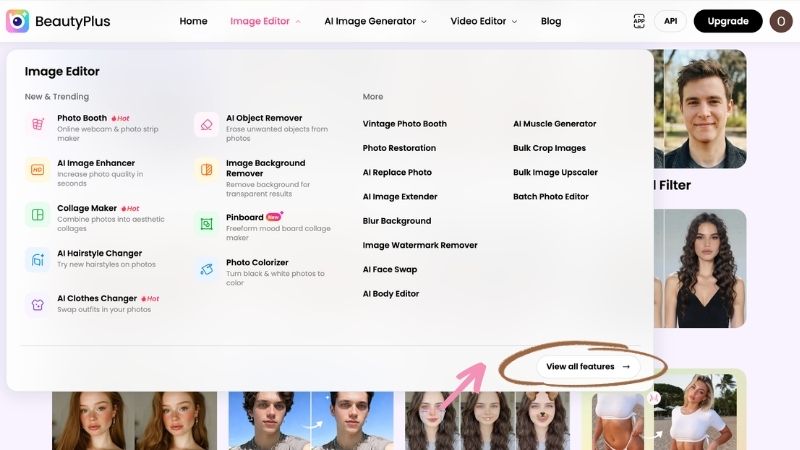Choose Batch Photo Editor link

(x=551, y=196)
